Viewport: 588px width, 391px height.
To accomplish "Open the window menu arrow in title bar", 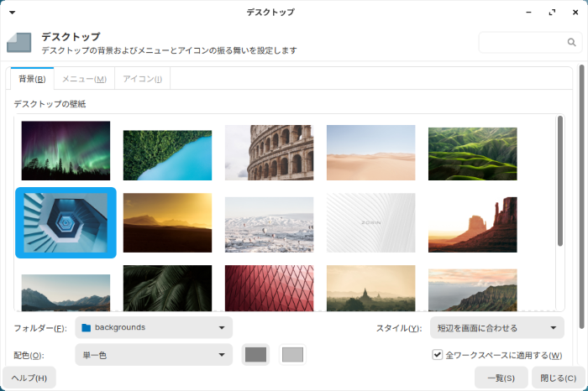I will point(12,13).
